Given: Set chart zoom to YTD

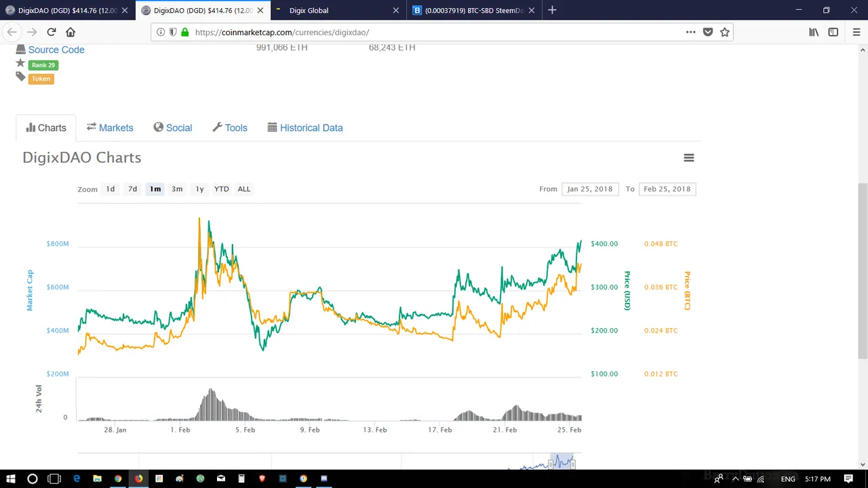Looking at the screenshot, I should 222,189.
